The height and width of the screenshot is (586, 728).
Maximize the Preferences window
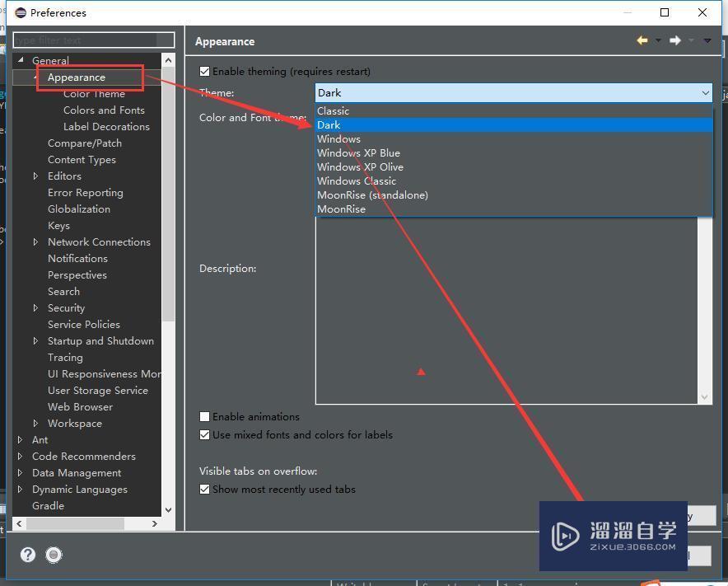(665, 12)
